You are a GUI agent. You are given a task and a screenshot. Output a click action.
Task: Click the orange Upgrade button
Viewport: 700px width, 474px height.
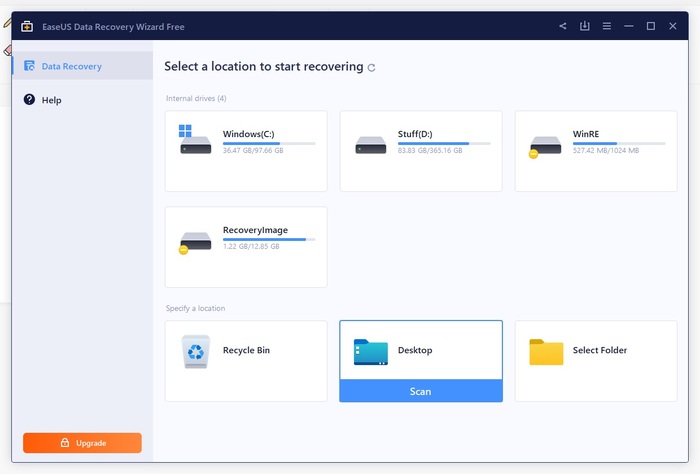pos(83,443)
